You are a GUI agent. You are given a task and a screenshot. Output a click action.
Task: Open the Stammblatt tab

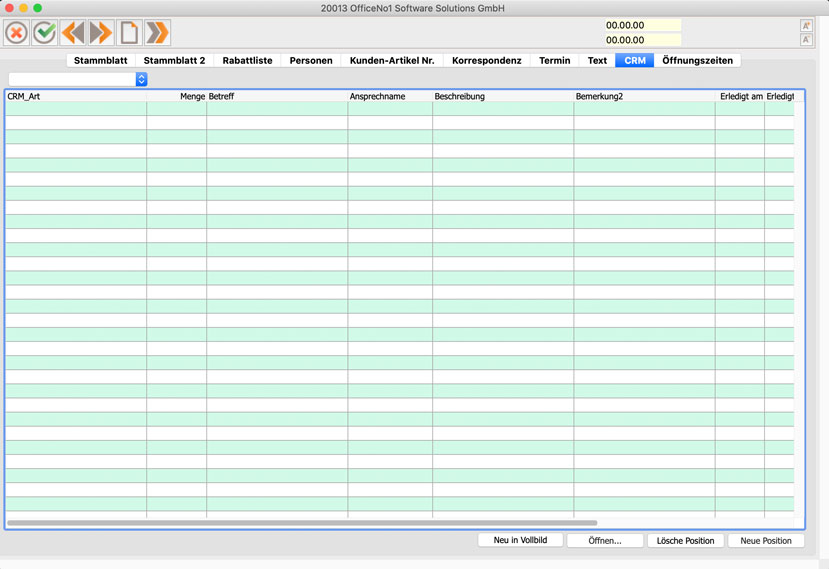pyautogui.click(x=100, y=60)
